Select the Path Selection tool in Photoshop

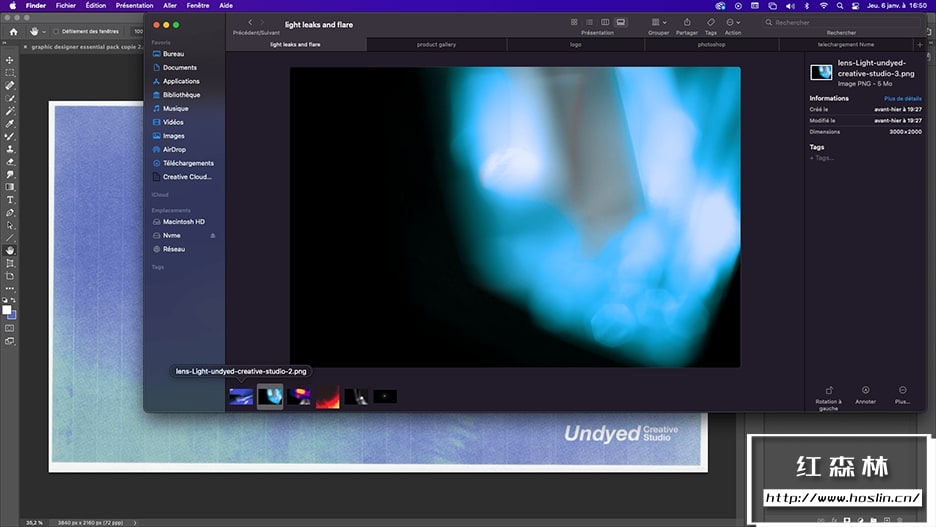10,226
